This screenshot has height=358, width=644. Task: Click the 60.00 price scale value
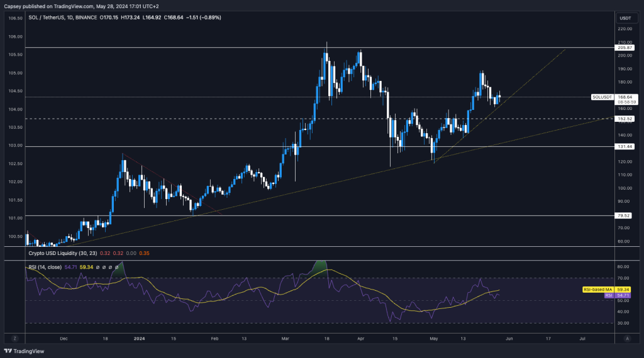click(623, 242)
